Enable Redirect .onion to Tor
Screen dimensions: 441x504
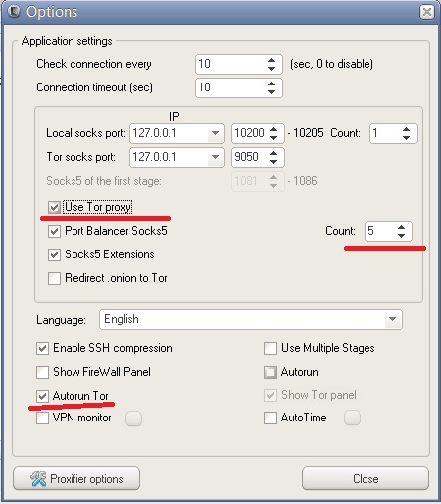(x=54, y=278)
